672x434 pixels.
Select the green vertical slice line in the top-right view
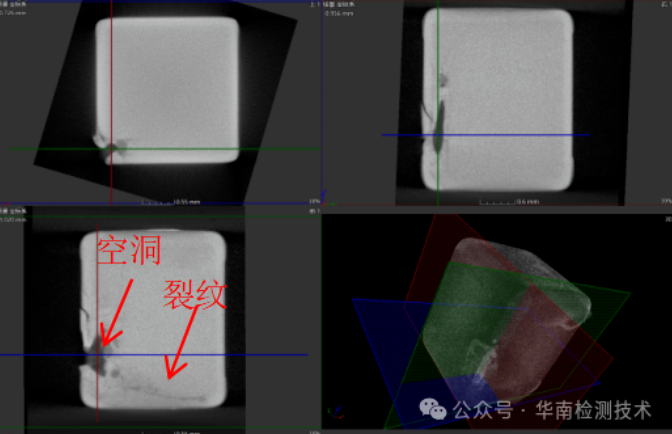[438, 102]
